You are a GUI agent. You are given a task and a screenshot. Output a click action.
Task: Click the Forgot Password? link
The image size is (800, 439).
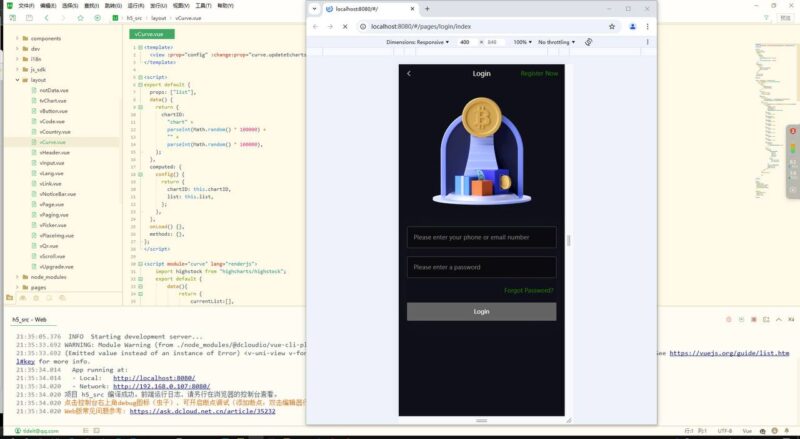pos(528,291)
